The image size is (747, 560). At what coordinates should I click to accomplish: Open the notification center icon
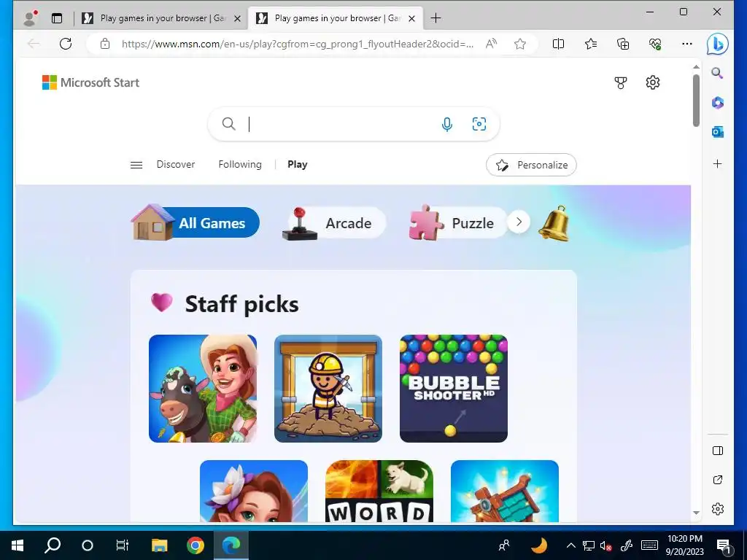coord(724,546)
